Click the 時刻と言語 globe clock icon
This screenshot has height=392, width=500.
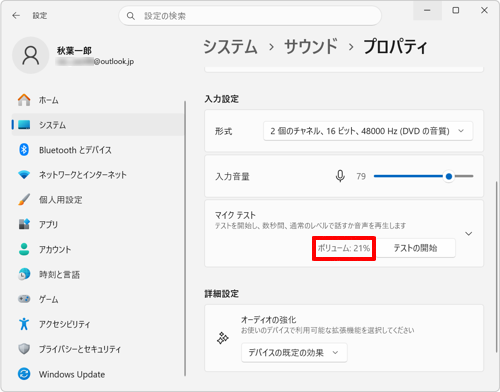pos(24,274)
